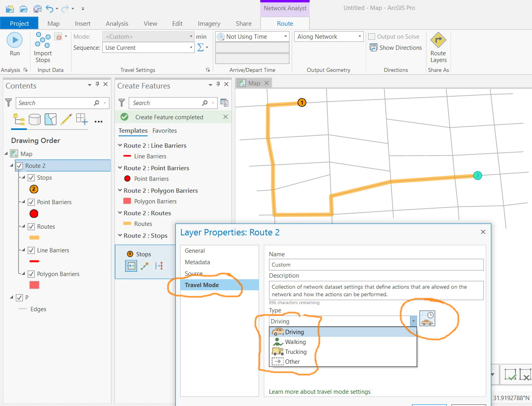Image resolution: width=532 pixels, height=406 pixels.
Task: Toggle Line Barriers visibility checkbox
Action: (31, 250)
